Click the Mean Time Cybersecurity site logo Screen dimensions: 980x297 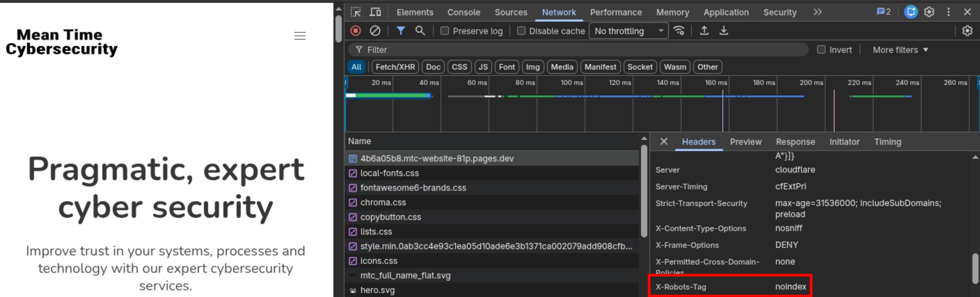click(x=62, y=42)
